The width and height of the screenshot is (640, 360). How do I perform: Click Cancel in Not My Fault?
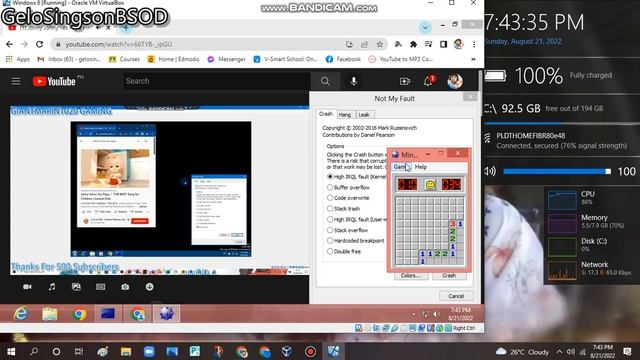(456, 296)
